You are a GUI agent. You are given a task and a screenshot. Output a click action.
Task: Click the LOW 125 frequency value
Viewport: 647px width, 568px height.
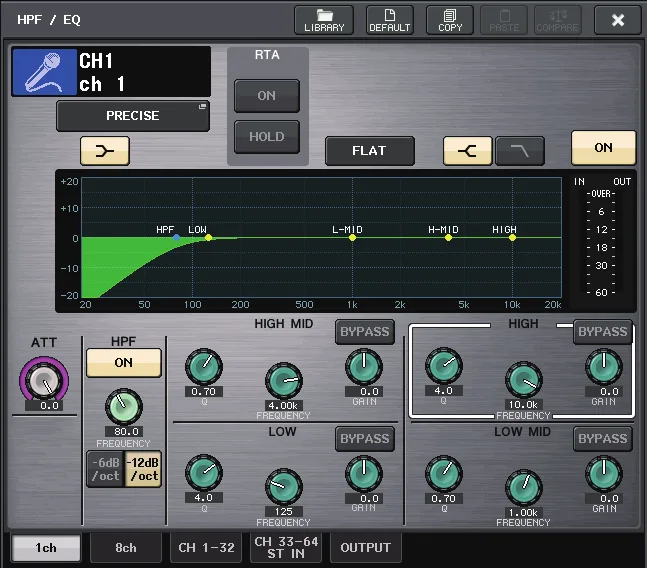(283, 512)
